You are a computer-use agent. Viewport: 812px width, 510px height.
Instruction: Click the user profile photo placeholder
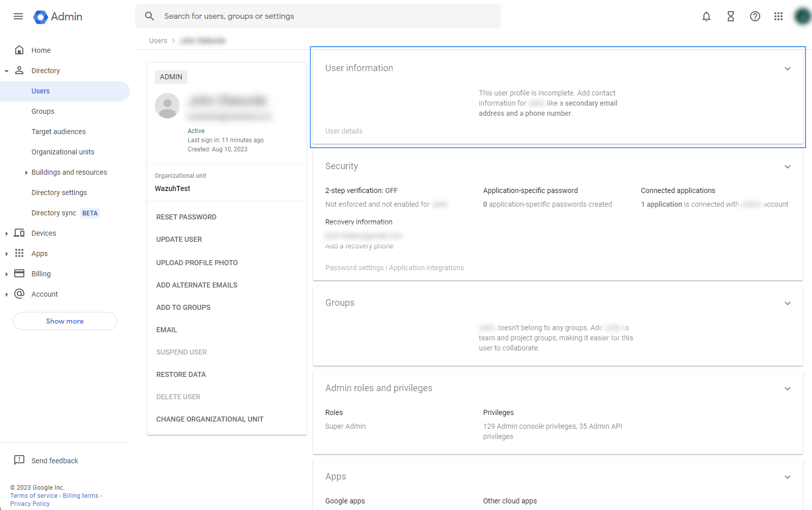click(x=167, y=106)
